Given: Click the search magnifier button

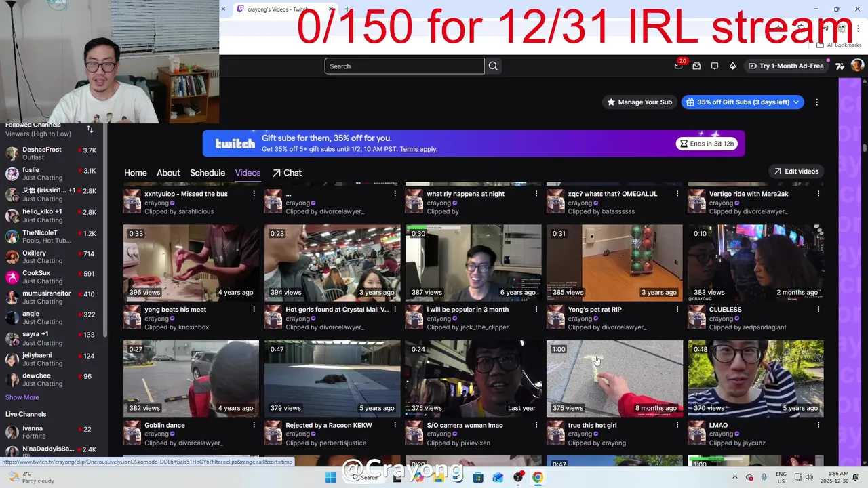Looking at the screenshot, I should click(x=493, y=66).
